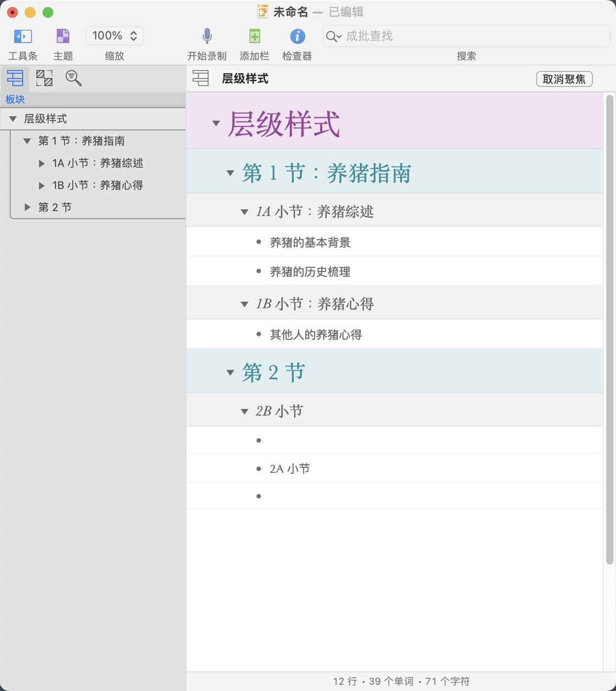Screen dimensions: 616x691
Task: Open the 主题 theme picker
Action: tap(63, 36)
